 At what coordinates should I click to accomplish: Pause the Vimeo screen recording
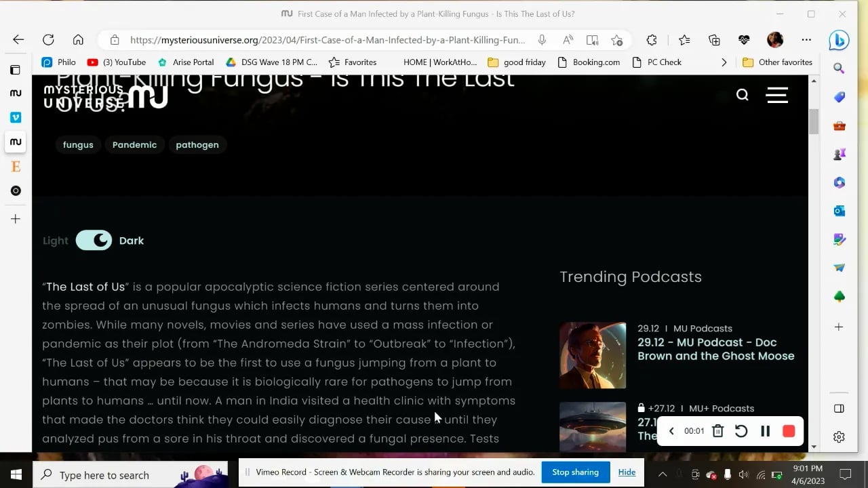[765, 431]
